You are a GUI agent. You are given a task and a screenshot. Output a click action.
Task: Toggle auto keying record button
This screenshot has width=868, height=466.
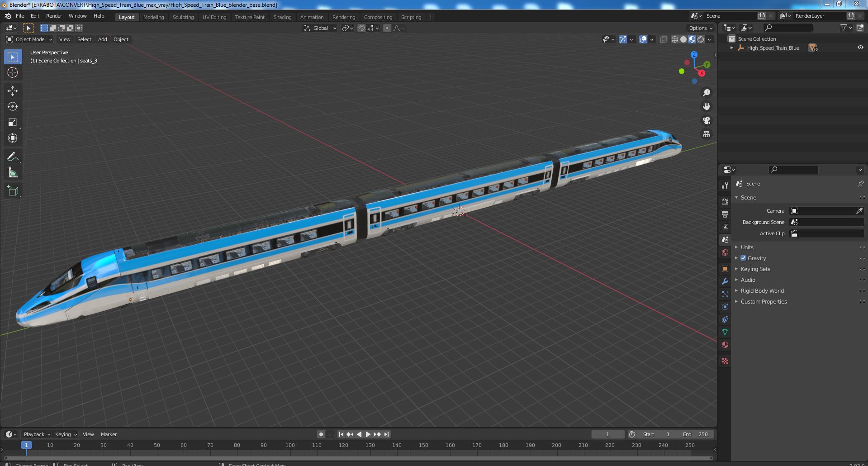(x=321, y=434)
